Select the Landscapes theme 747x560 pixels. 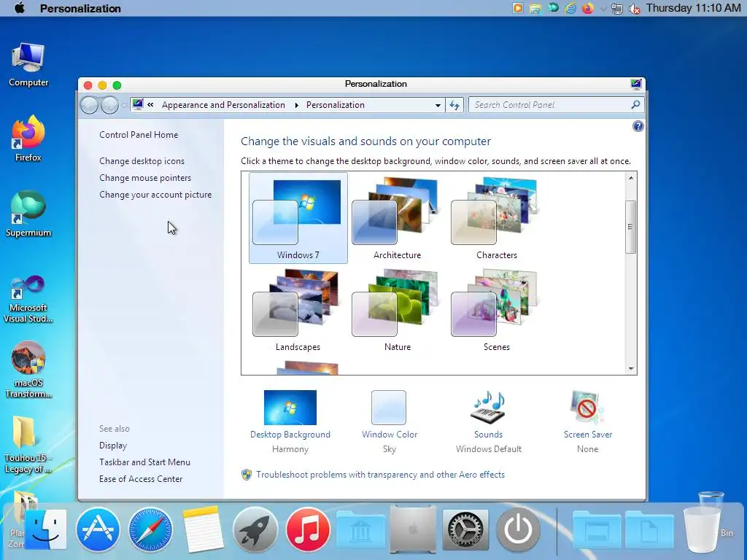coord(298,310)
